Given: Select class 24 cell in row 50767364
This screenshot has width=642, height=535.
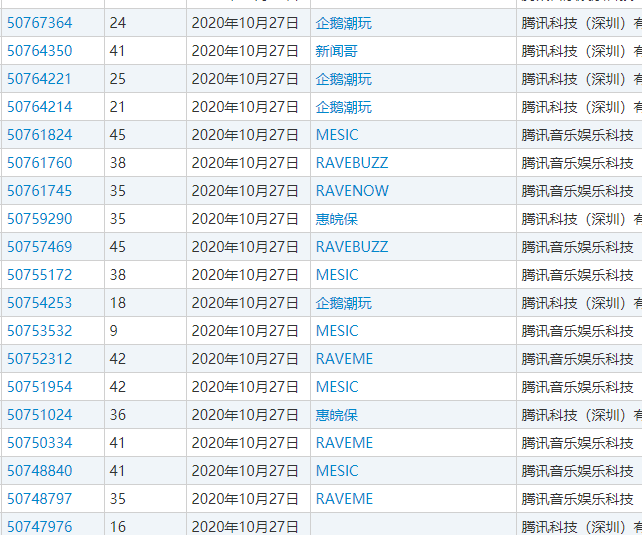Looking at the screenshot, I should pyautogui.click(x=145, y=23).
